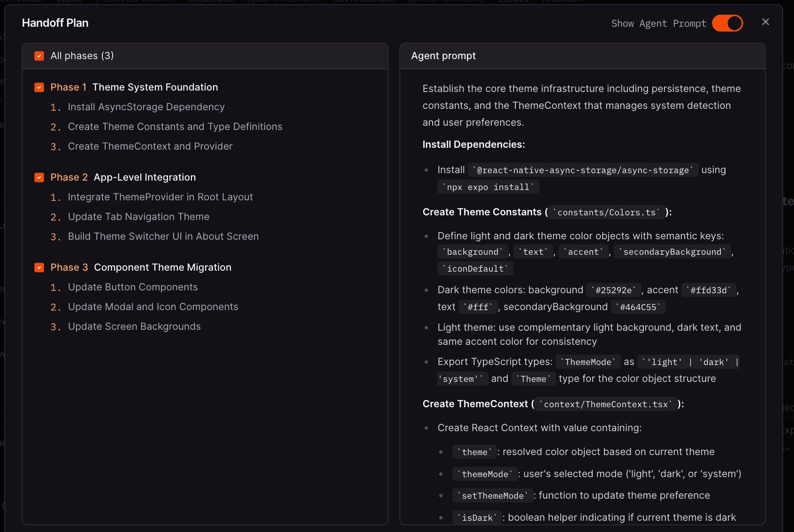Click the Update Tab Navigation Theme step
The image size is (794, 532).
click(138, 217)
